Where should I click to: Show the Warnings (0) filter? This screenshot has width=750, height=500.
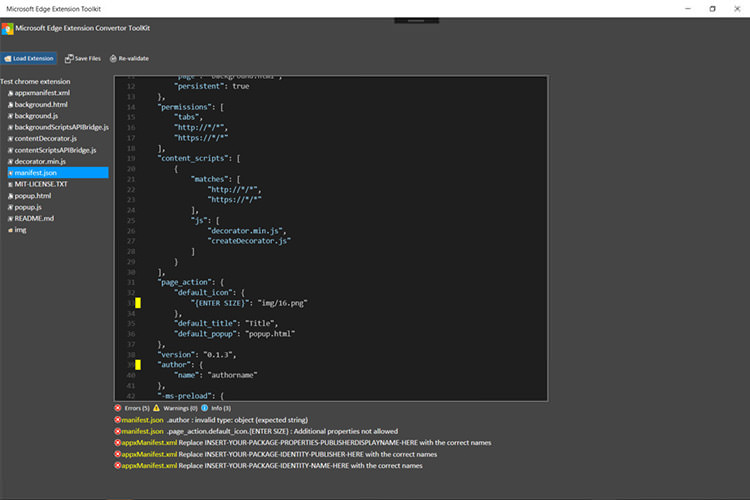pyautogui.click(x=180, y=408)
